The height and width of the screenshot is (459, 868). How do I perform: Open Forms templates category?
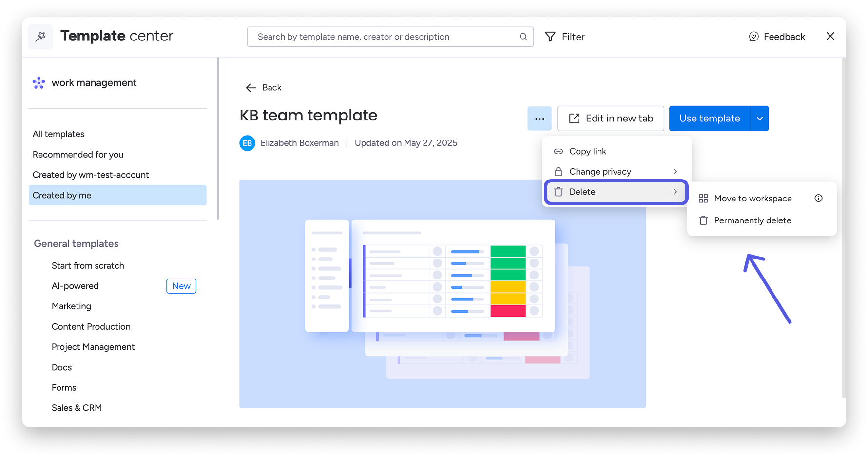coord(64,388)
